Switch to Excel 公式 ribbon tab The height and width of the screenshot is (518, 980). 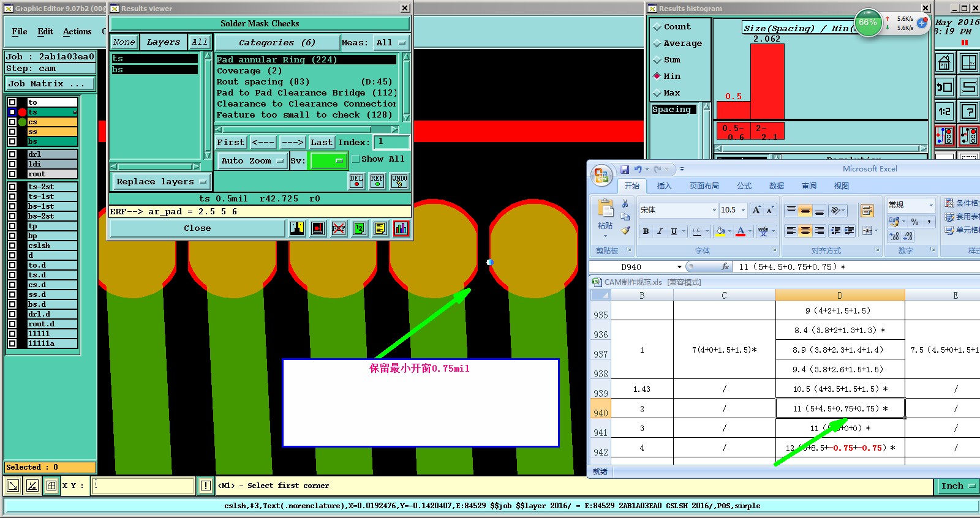click(744, 186)
